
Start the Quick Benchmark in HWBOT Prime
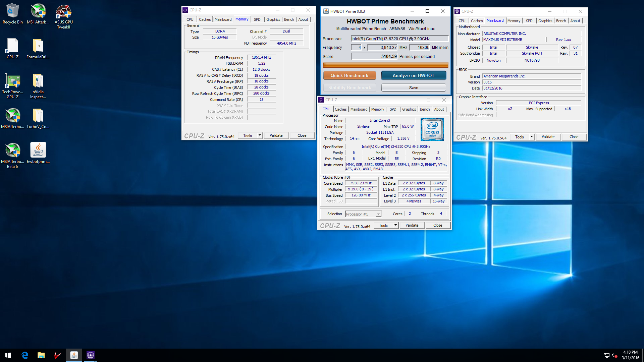(x=350, y=75)
